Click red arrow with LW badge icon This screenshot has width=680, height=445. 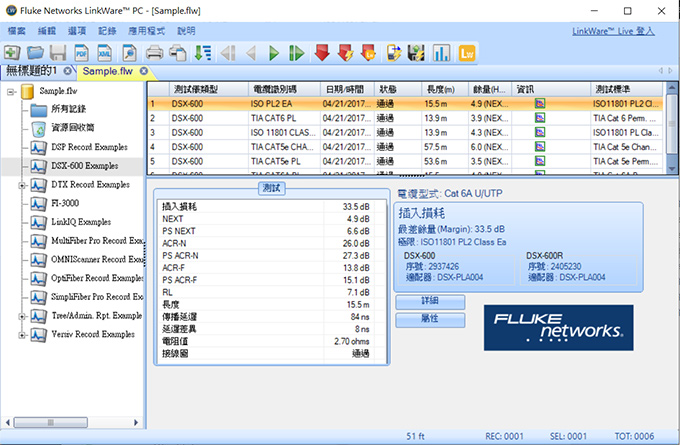[369, 53]
